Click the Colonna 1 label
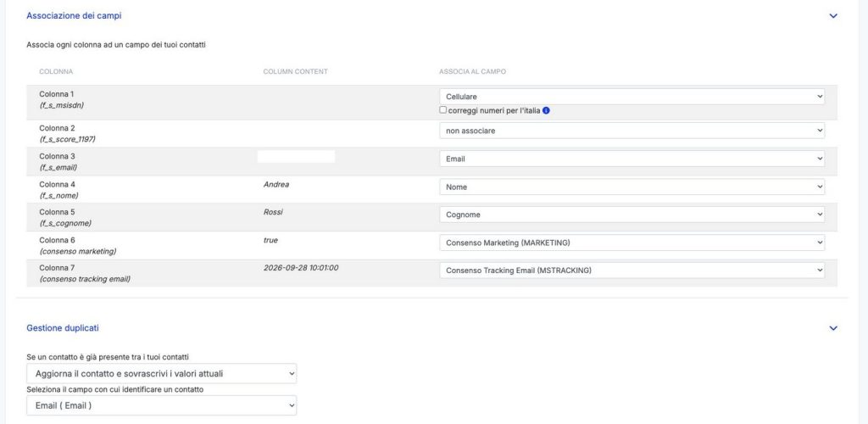 57,94
